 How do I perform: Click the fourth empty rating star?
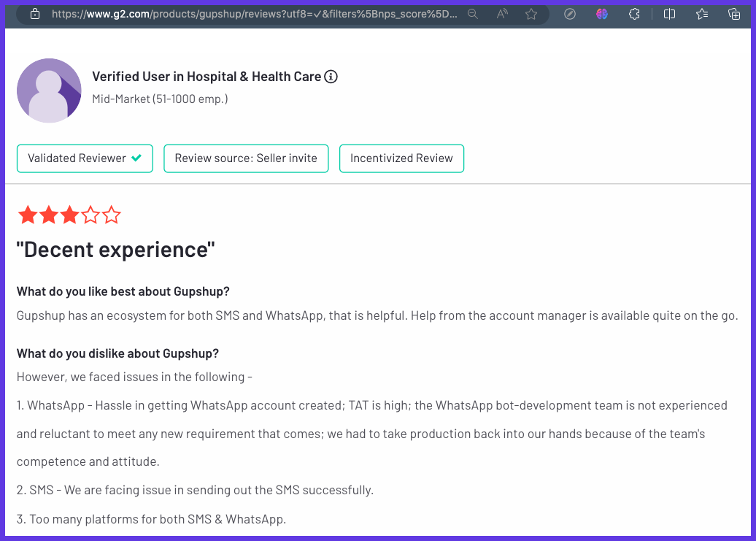90,215
